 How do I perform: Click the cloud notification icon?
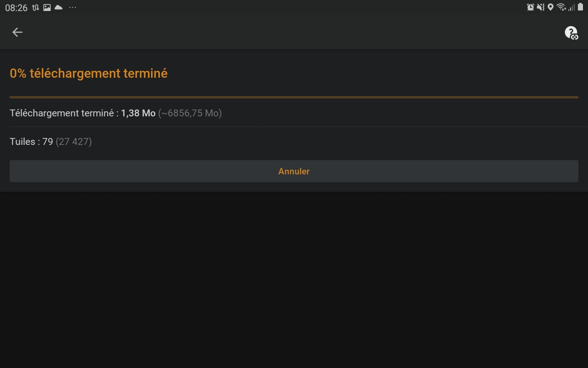click(58, 7)
